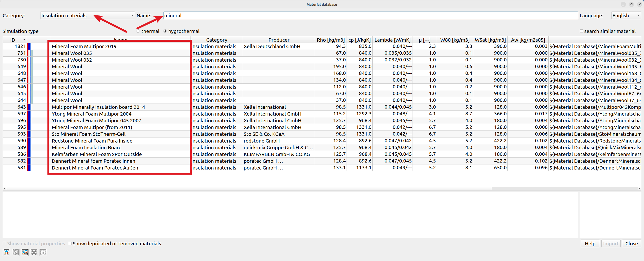Sort by WSat [kg/m3] column header
Image resolution: width=644 pixels, height=261 pixels.
[490, 40]
